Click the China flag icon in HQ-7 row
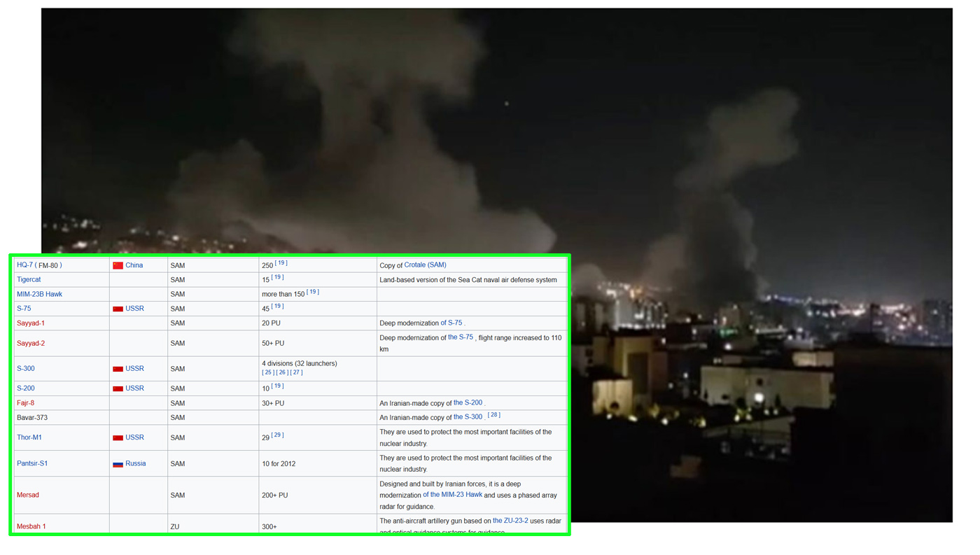Viewport: 980px width, 555px height. point(118,266)
